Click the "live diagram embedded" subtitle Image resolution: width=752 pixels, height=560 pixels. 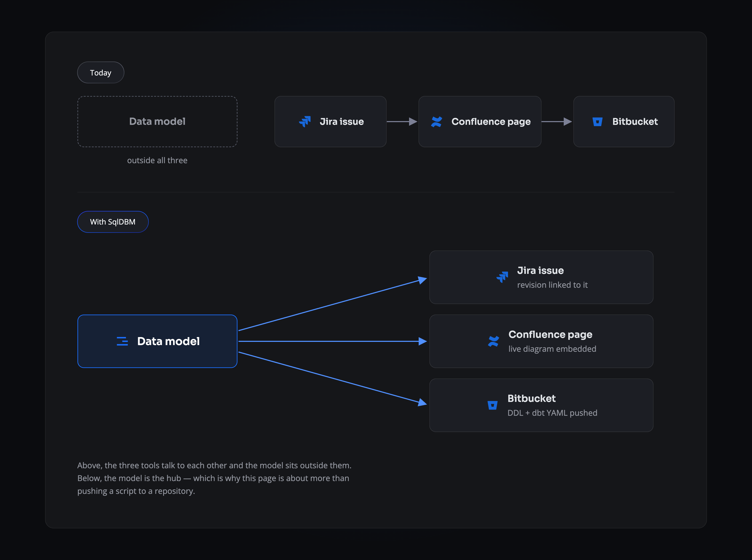click(x=552, y=349)
